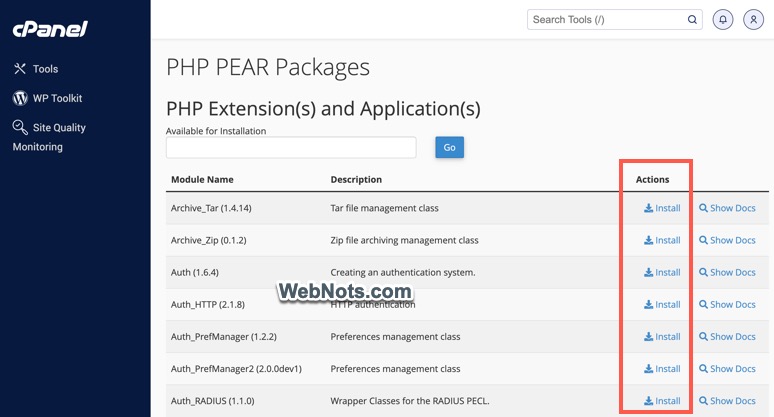This screenshot has height=417, width=774.
Task: Show Docs for Auth (1.6.4)
Action: pyautogui.click(x=727, y=272)
